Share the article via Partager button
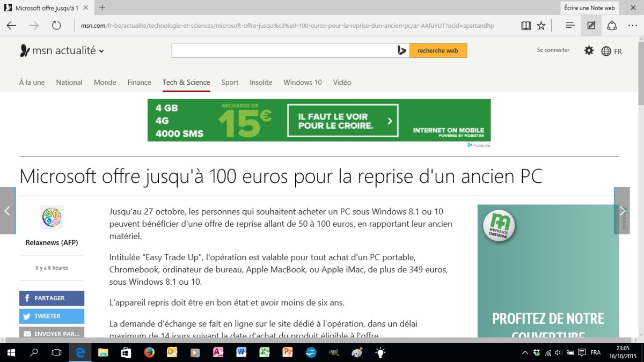 (52, 298)
